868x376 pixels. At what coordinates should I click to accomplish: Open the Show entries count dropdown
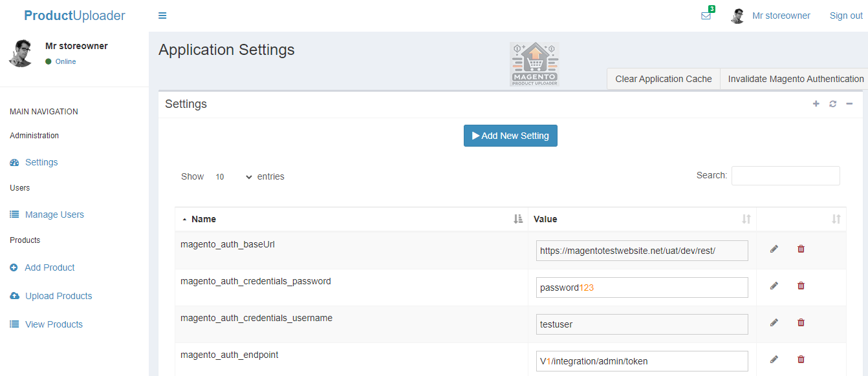[233, 176]
